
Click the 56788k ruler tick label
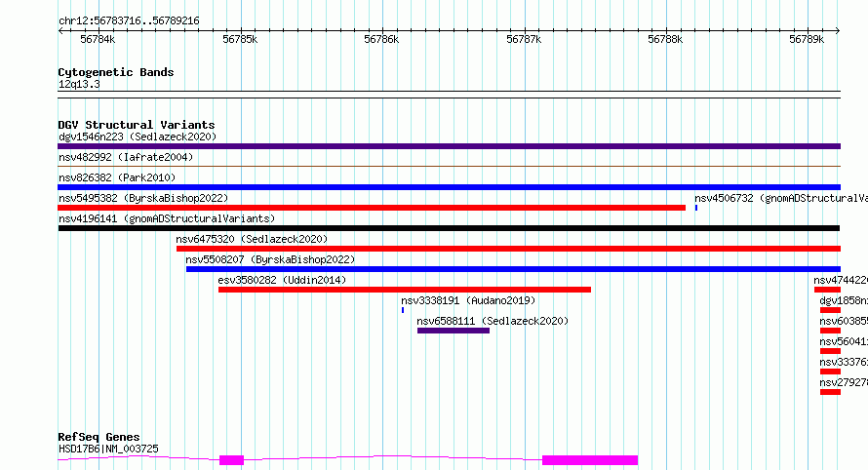[x=665, y=39]
